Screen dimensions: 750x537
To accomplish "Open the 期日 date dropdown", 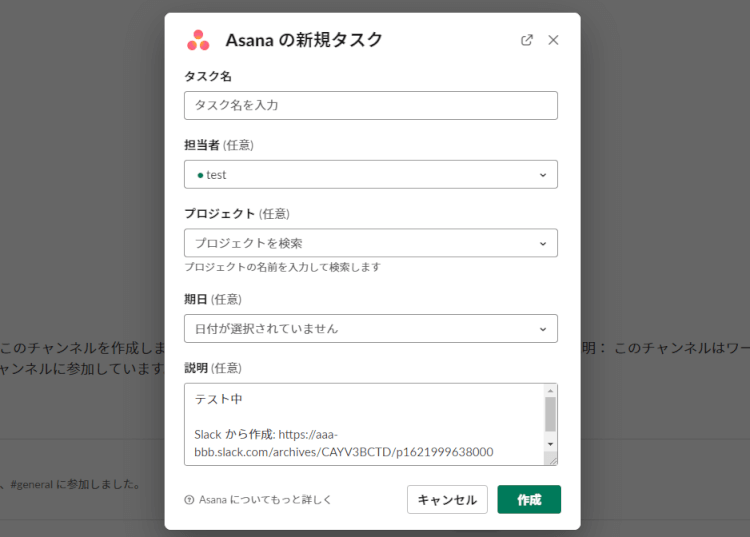I will point(370,328).
